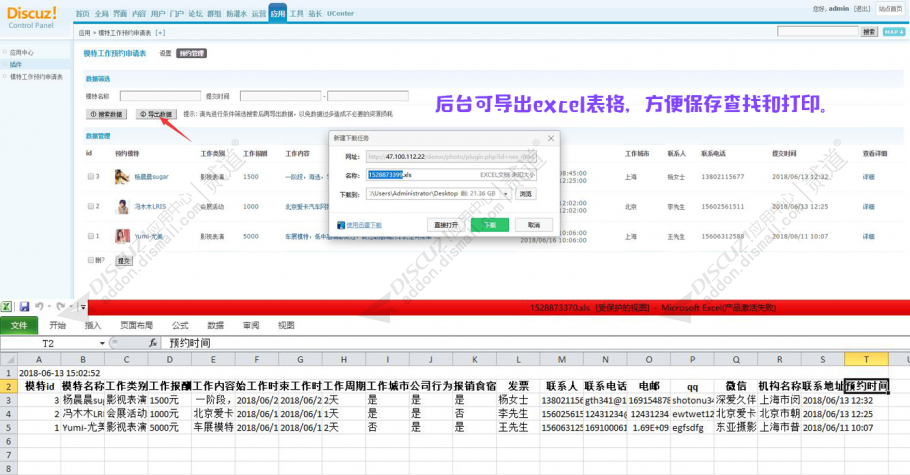910x475 pixels.
Task: Click the Undo arrow icon in Excel
Action: [x=39, y=306]
